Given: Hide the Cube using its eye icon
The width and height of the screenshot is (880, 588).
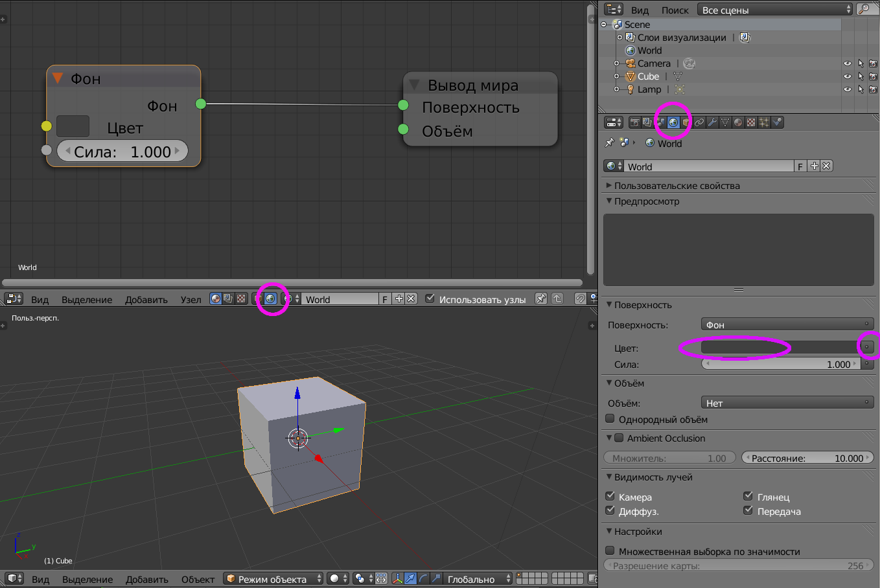Looking at the screenshot, I should [847, 76].
